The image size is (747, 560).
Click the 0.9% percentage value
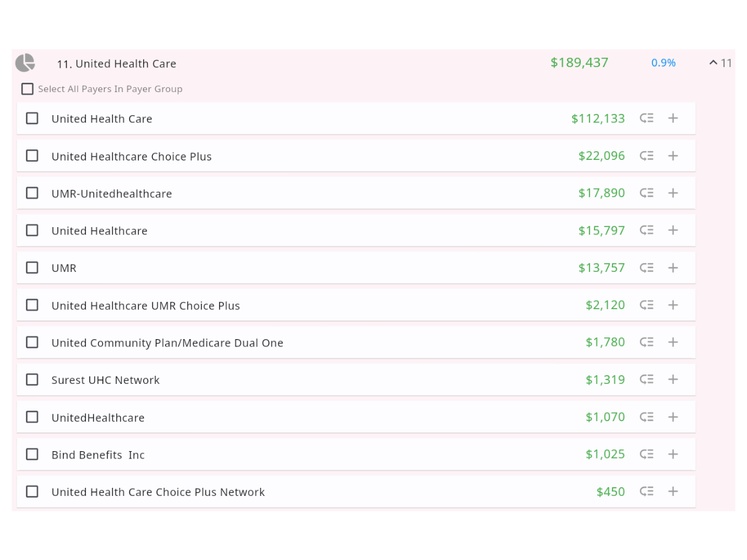664,63
